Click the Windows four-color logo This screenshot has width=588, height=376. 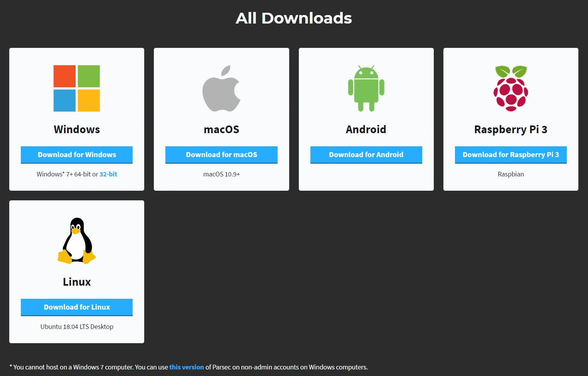click(77, 88)
